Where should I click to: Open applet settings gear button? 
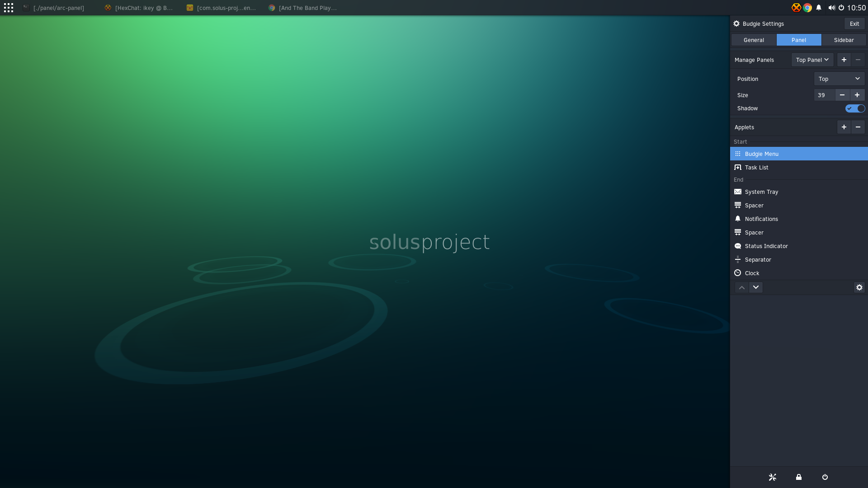859,287
